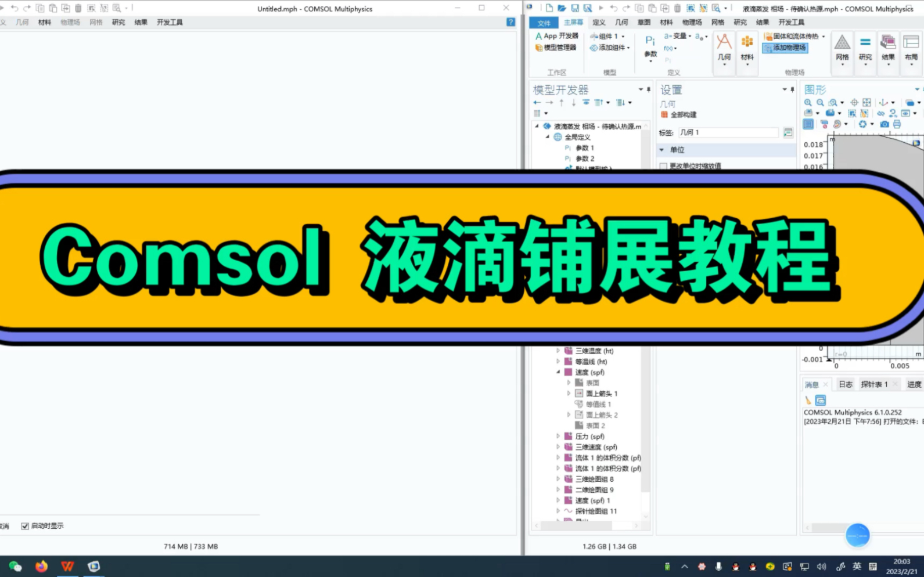
Task: Toggle the 更改单位时缩放值 checkbox
Action: click(x=663, y=166)
